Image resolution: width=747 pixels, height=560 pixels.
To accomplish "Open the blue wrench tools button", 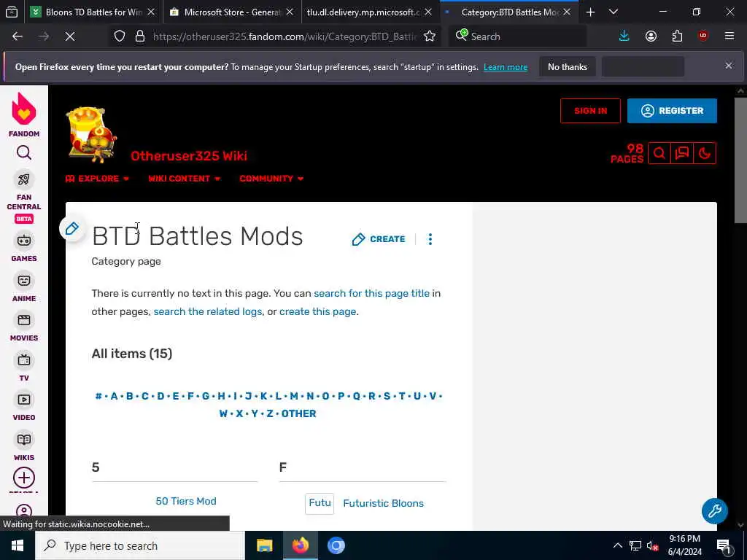I will tap(715, 511).
